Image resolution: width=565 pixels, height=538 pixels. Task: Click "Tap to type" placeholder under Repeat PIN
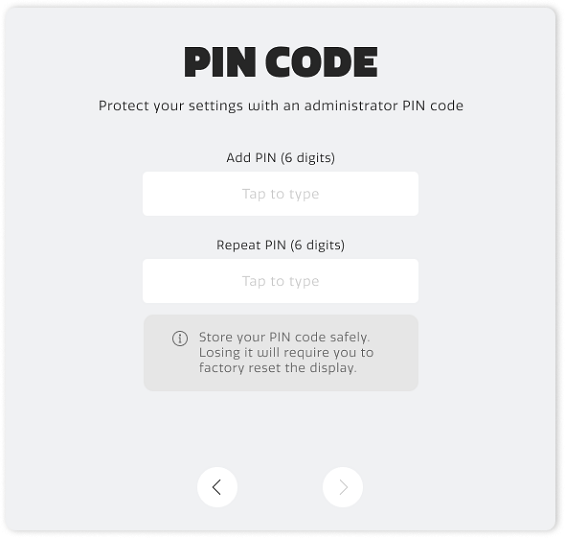point(280,281)
